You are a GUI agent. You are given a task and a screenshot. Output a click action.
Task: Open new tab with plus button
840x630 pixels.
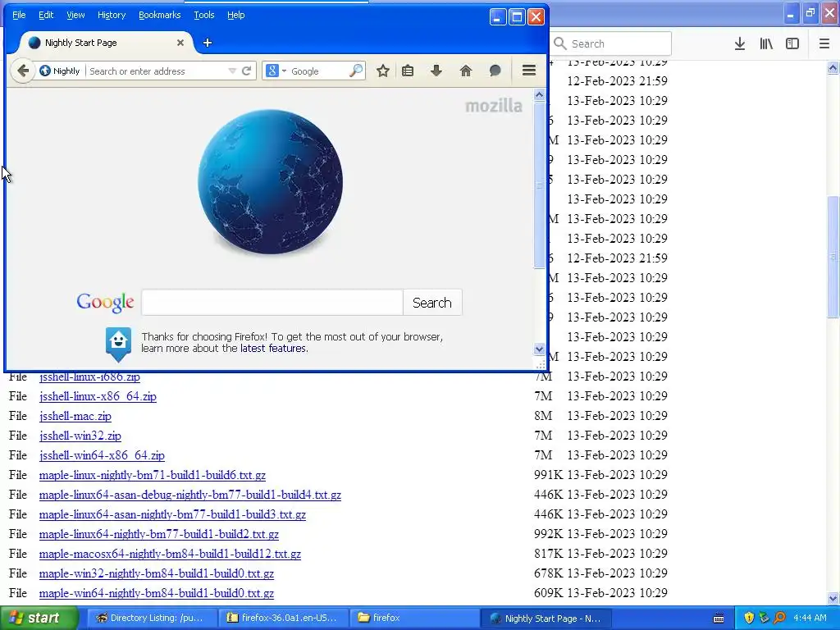[x=208, y=43]
